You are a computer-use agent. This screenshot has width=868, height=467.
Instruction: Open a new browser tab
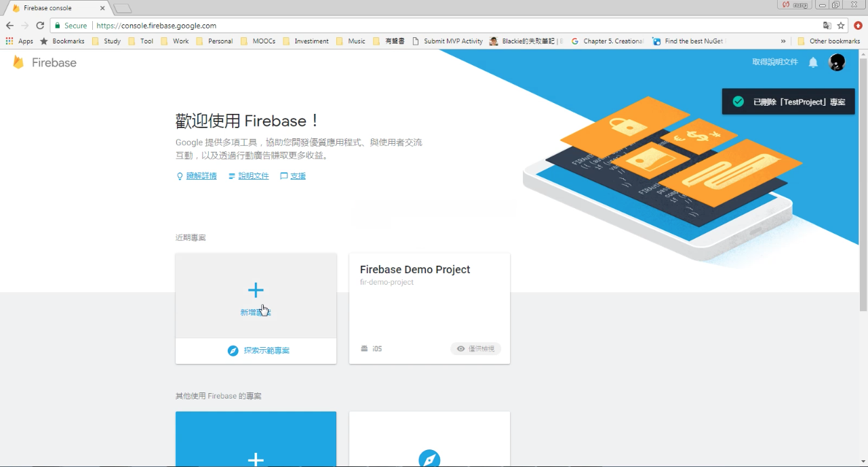tap(122, 8)
